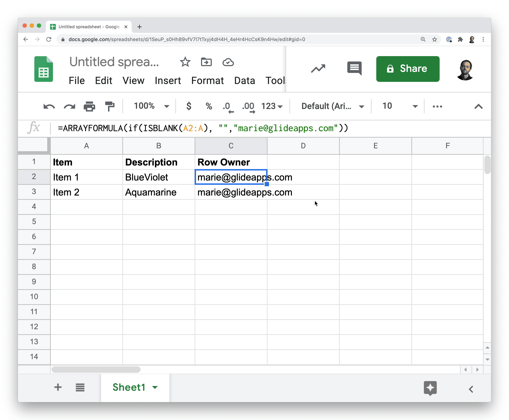Click the Print icon in toolbar
The height and width of the screenshot is (420, 509).
click(x=89, y=107)
